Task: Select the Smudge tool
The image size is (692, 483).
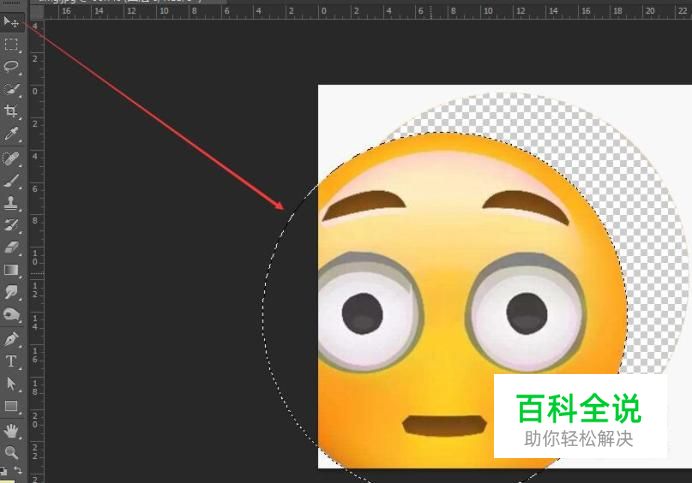Action: [11, 292]
